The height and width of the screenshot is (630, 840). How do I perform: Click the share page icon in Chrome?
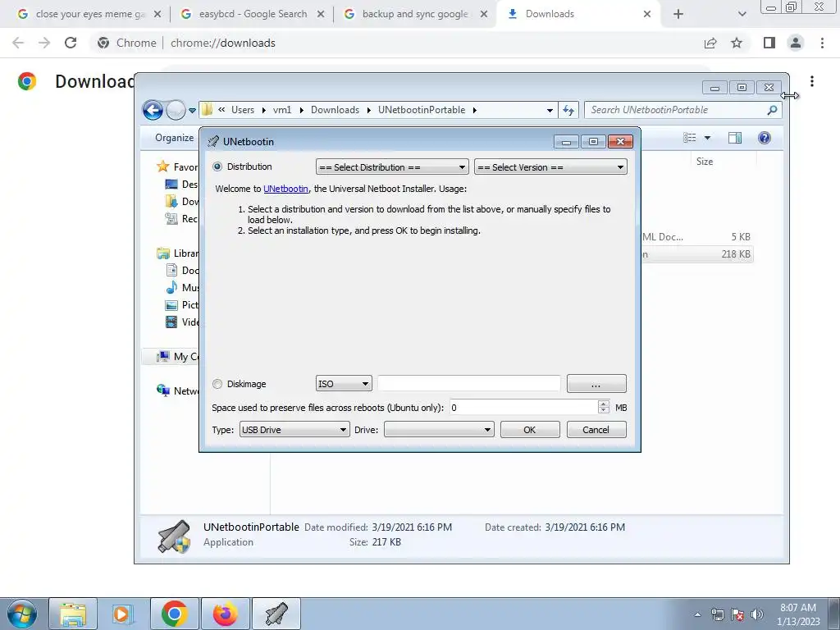(710, 43)
